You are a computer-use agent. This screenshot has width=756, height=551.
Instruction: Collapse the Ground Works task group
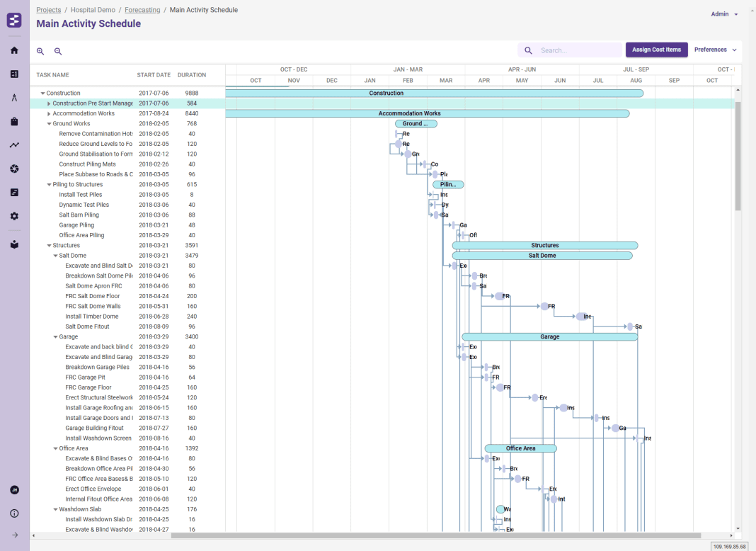click(x=49, y=124)
